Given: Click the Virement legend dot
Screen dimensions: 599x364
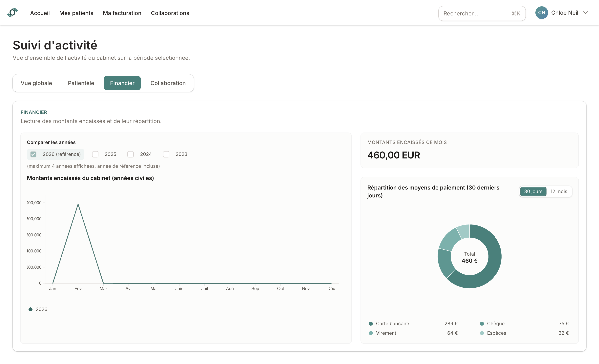Looking at the screenshot, I should pyautogui.click(x=371, y=333).
